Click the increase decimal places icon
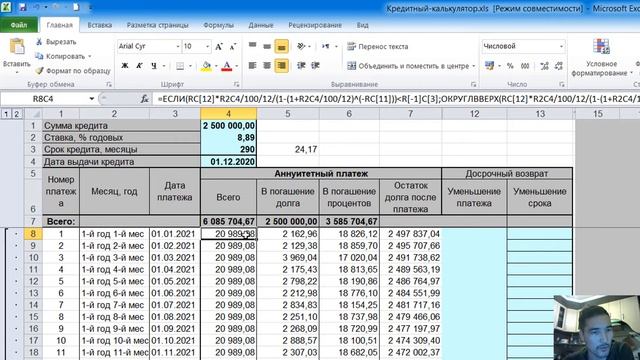Viewport: 640px width, 360px height. point(544,66)
